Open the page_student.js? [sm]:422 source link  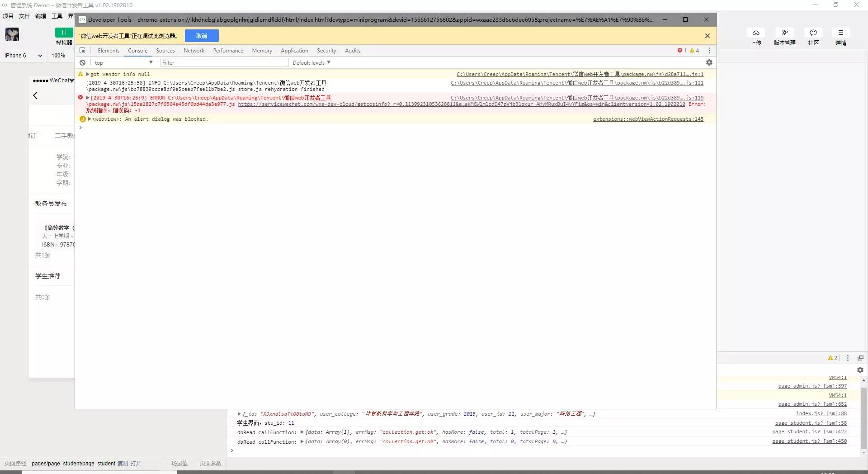[x=810, y=432]
